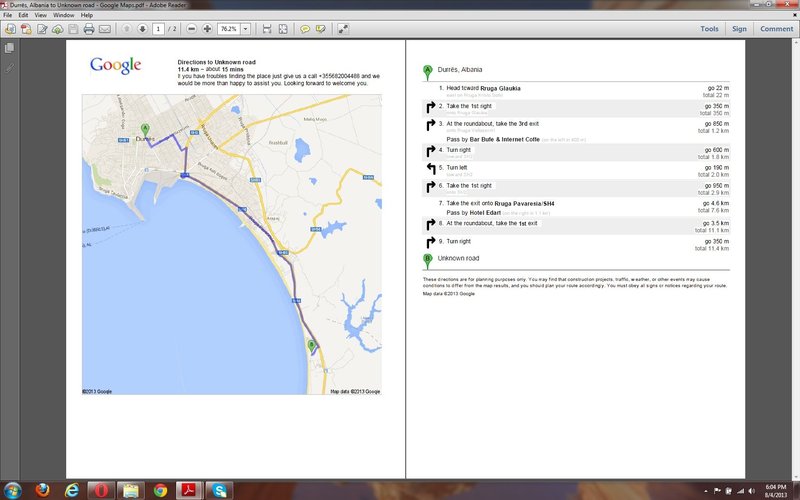This screenshot has width=800, height=500.
Task: Open the Windows Start button
Action: 12,491
